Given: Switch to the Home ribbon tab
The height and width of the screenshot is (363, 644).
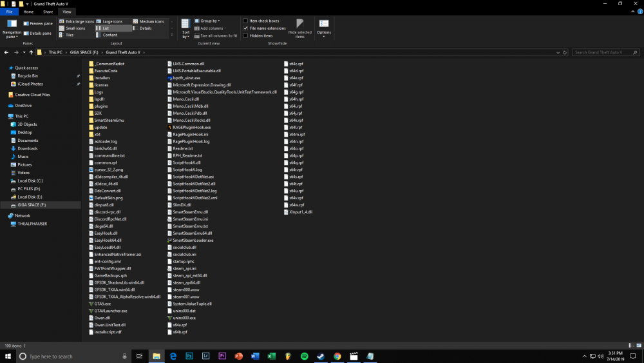Looking at the screenshot, I should 28,12.
